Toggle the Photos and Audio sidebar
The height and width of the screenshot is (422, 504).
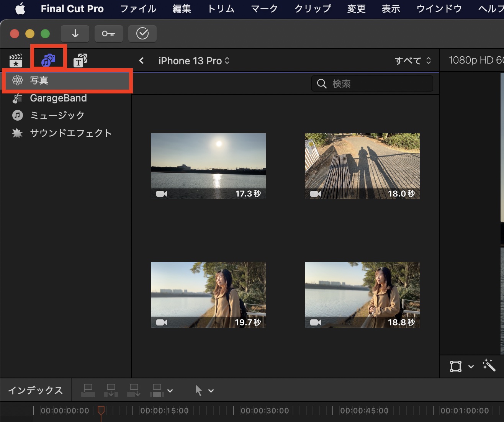pos(48,60)
